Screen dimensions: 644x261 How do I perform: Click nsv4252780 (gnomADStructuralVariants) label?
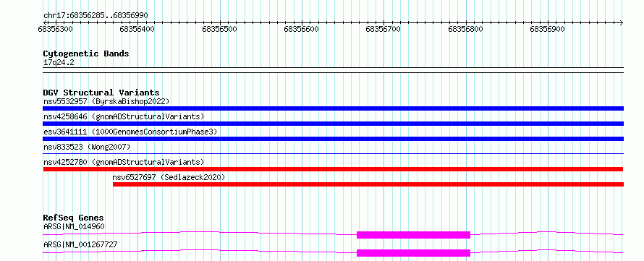pyautogui.click(x=124, y=162)
